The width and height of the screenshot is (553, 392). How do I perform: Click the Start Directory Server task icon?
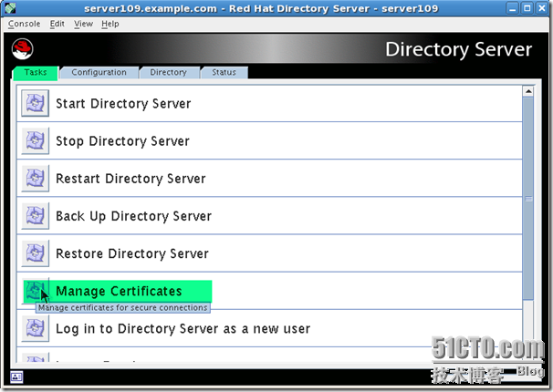click(x=35, y=103)
